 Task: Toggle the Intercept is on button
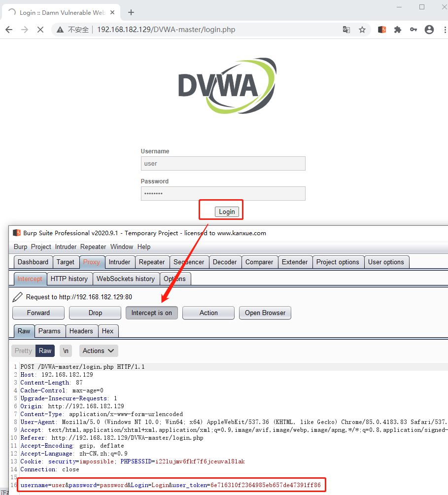pyautogui.click(x=152, y=313)
